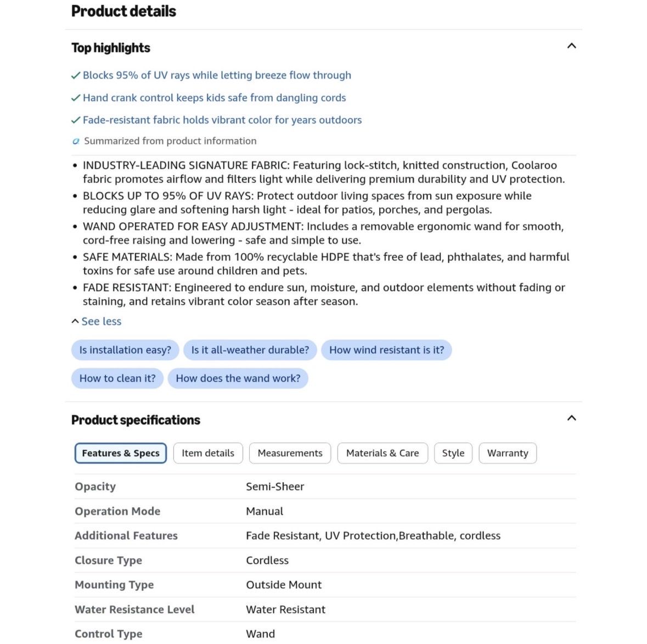Screen dimensions: 647x644
Task: Switch to the Item details tab
Action: (x=208, y=453)
